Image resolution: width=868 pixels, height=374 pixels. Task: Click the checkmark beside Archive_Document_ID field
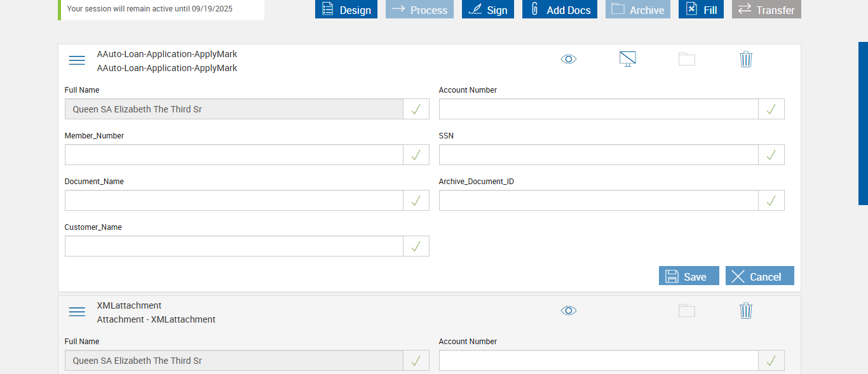771,201
